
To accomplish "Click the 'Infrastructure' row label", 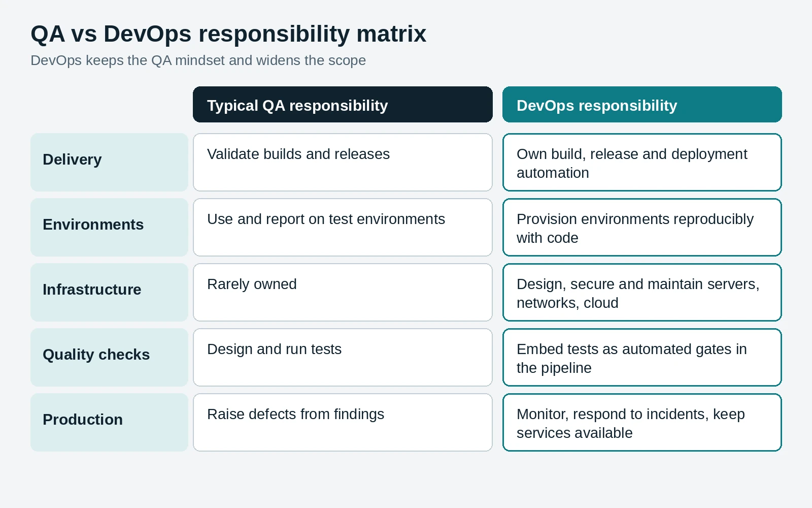I will tap(109, 293).
